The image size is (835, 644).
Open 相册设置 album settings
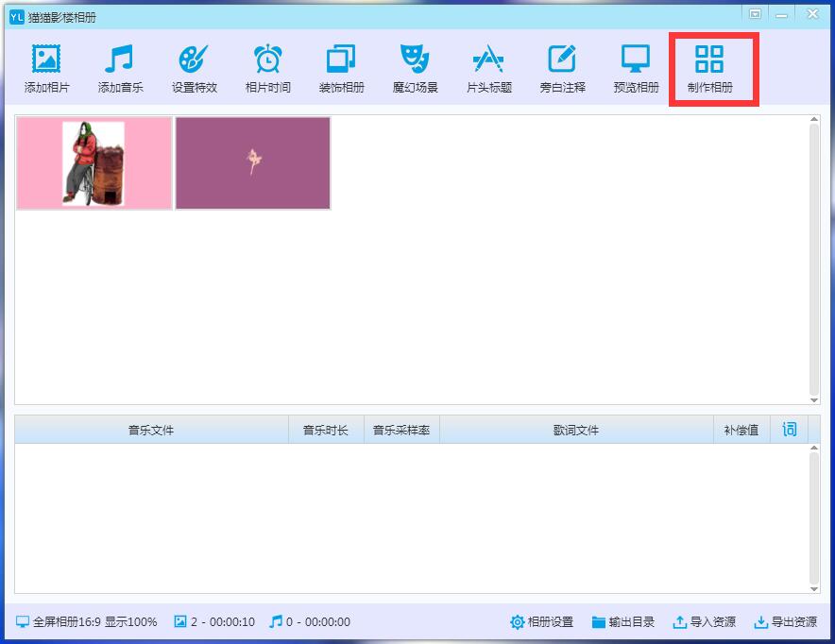pyautogui.click(x=541, y=622)
